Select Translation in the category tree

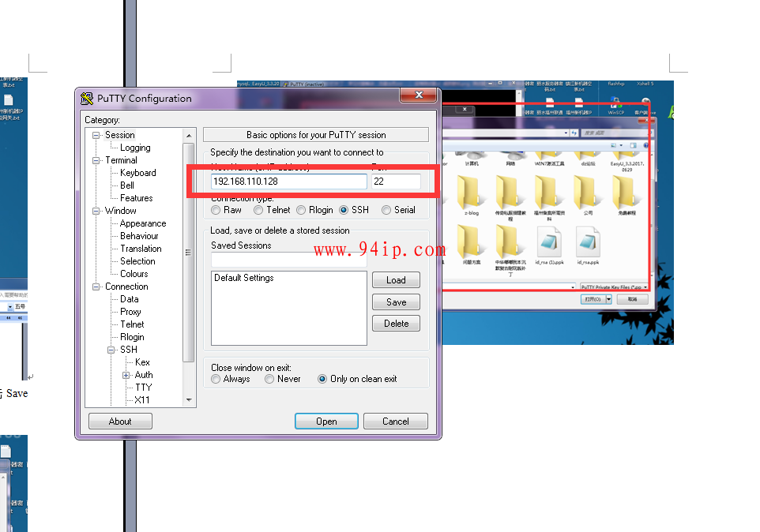[x=141, y=249]
